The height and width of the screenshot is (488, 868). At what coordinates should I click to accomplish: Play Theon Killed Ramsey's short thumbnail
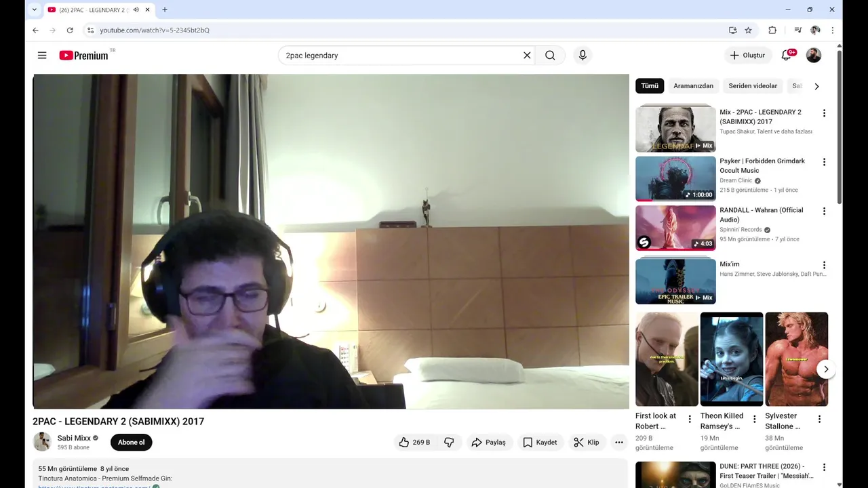click(732, 359)
